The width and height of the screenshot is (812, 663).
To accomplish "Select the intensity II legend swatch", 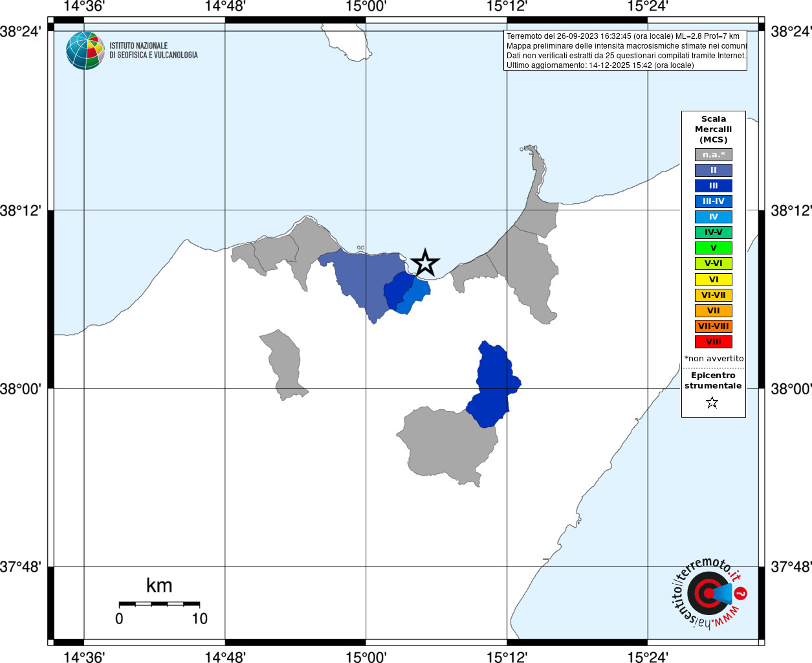I will click(714, 170).
